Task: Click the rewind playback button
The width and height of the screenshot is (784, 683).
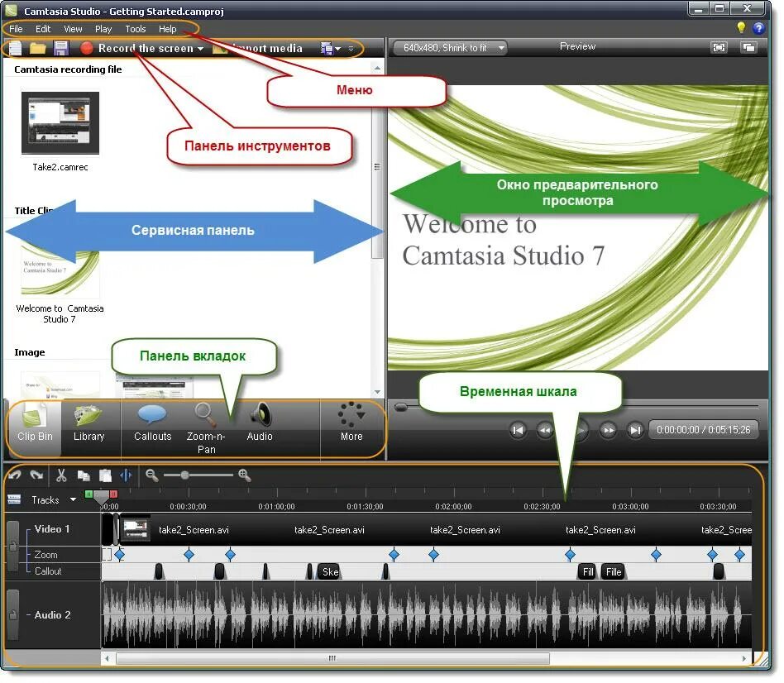Action: click(545, 430)
